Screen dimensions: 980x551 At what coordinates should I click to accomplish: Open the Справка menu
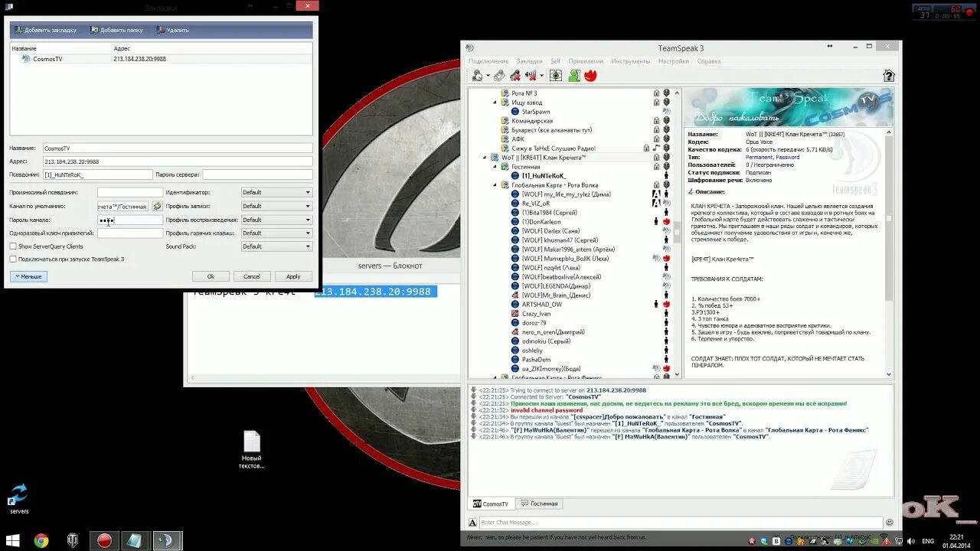coord(709,61)
